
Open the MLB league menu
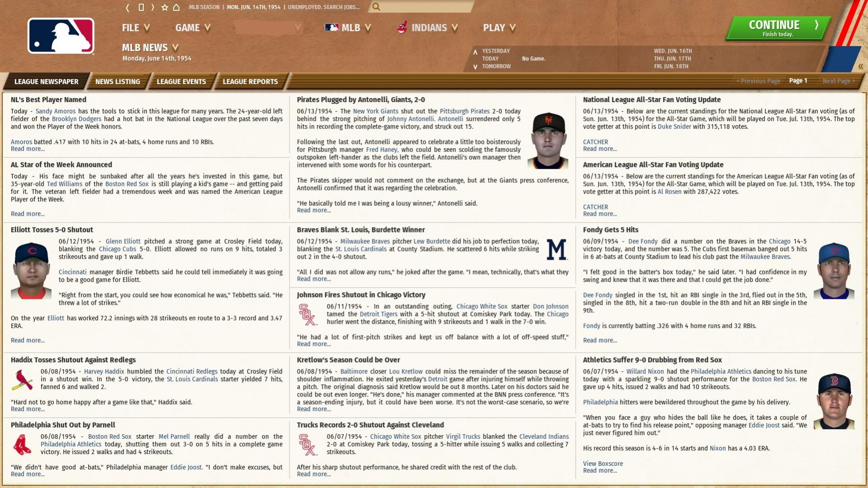pos(348,28)
